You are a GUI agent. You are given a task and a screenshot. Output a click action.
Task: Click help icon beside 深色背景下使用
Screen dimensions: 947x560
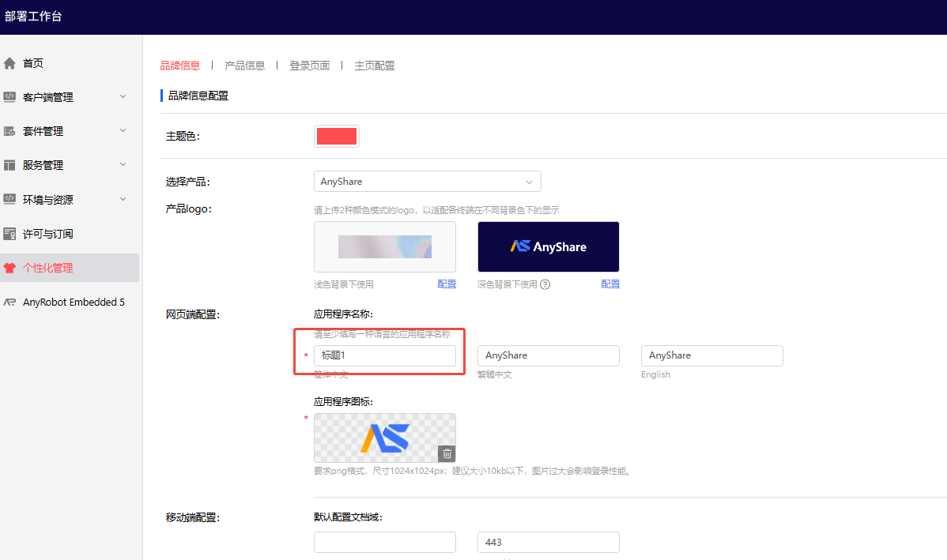pyautogui.click(x=545, y=284)
